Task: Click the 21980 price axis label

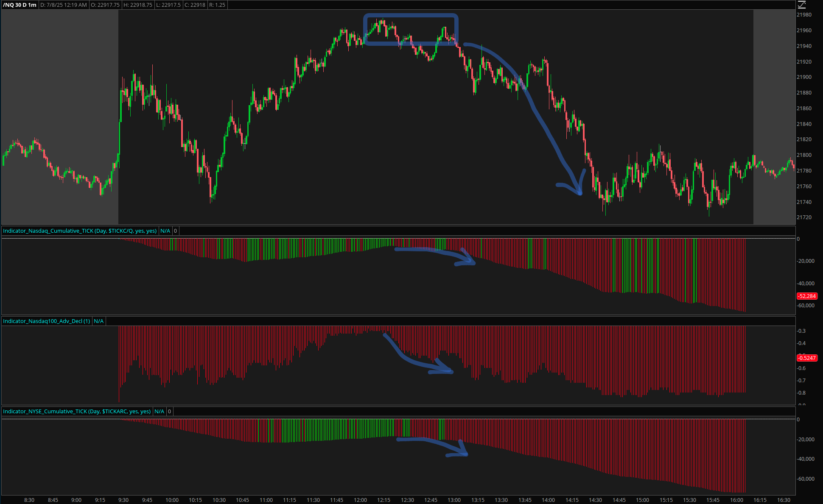Action: click(804, 15)
